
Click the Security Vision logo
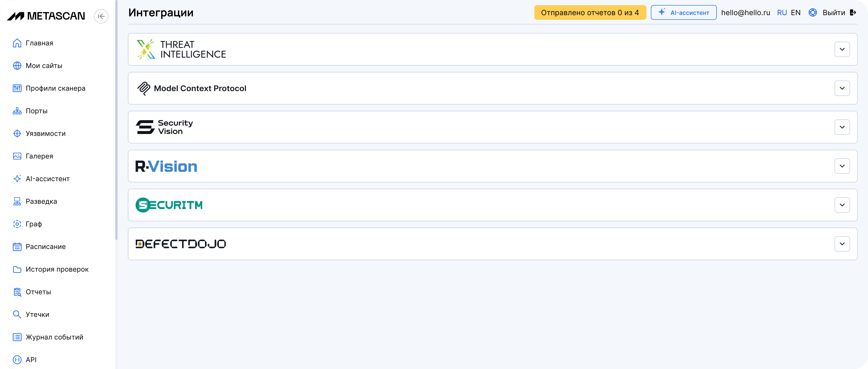[164, 127]
